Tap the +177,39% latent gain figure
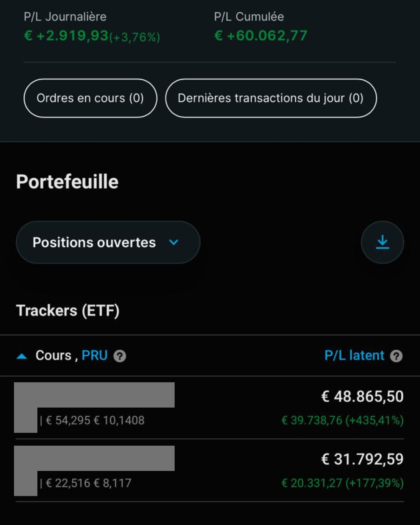Screen dimensions: 420x525 374,483
